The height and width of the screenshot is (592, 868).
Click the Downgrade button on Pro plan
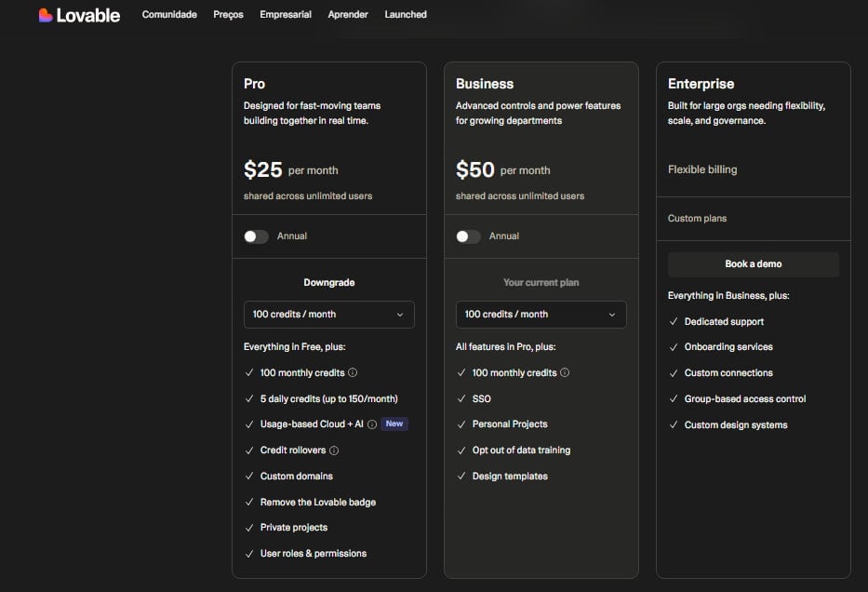pyautogui.click(x=328, y=282)
